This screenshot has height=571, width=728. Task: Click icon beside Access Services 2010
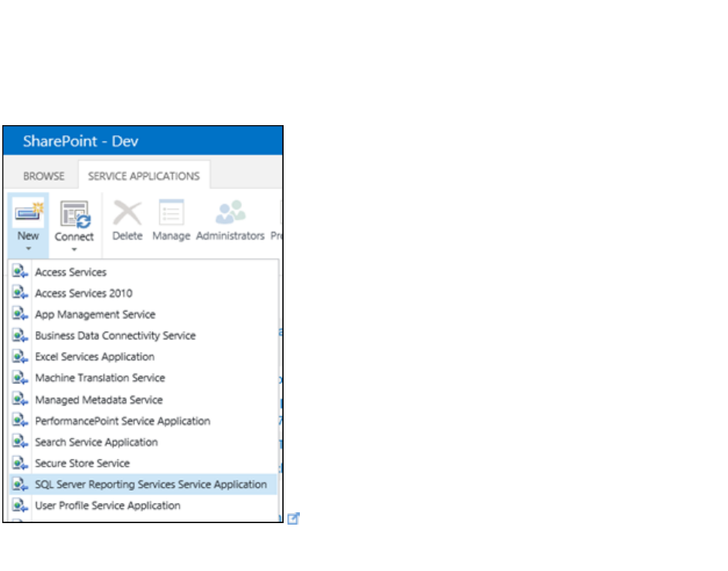coord(20,293)
